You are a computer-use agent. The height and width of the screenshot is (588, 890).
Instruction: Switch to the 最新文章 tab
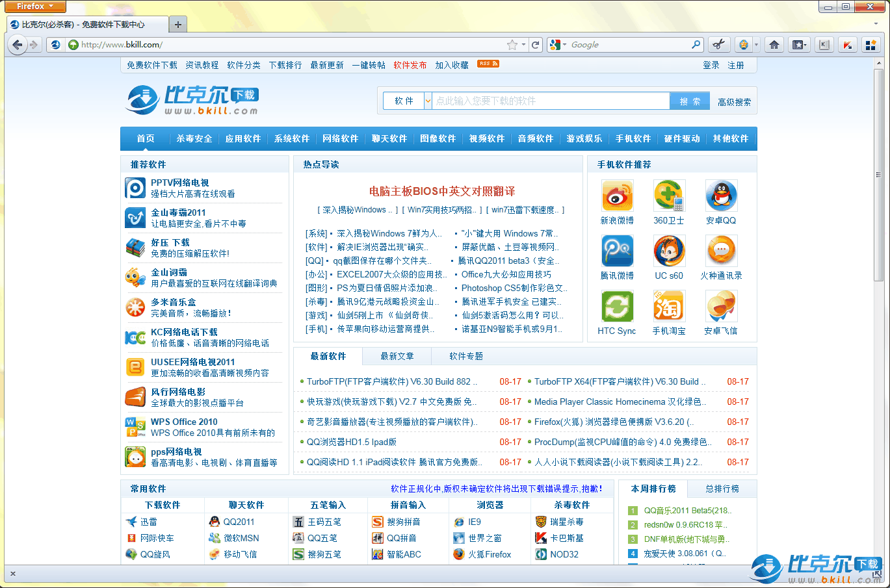point(397,356)
